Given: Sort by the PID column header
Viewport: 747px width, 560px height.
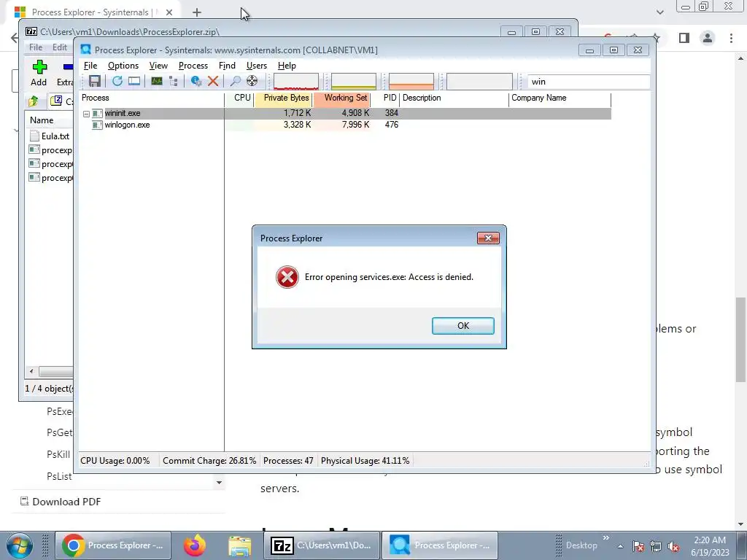Looking at the screenshot, I should [385, 98].
